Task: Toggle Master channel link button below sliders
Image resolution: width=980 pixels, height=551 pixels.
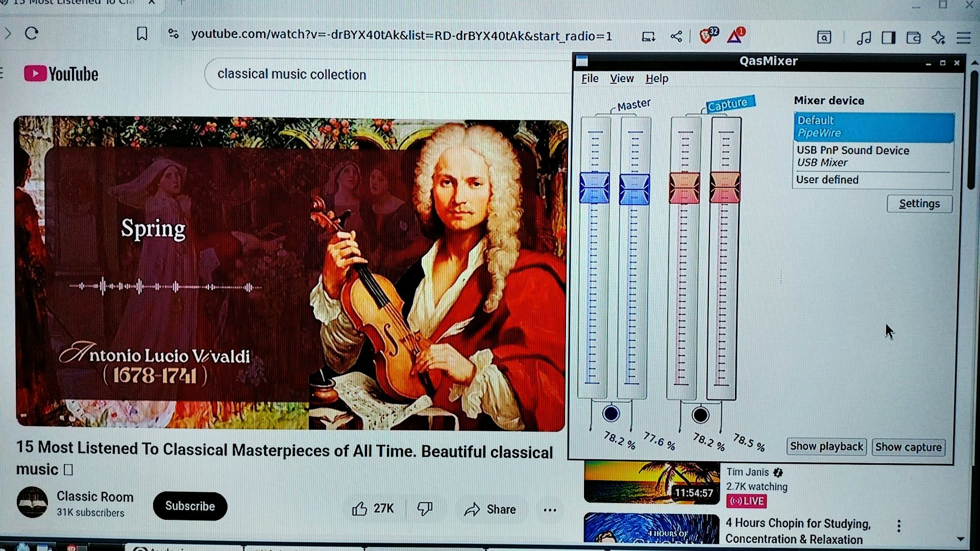Action: pyautogui.click(x=611, y=413)
